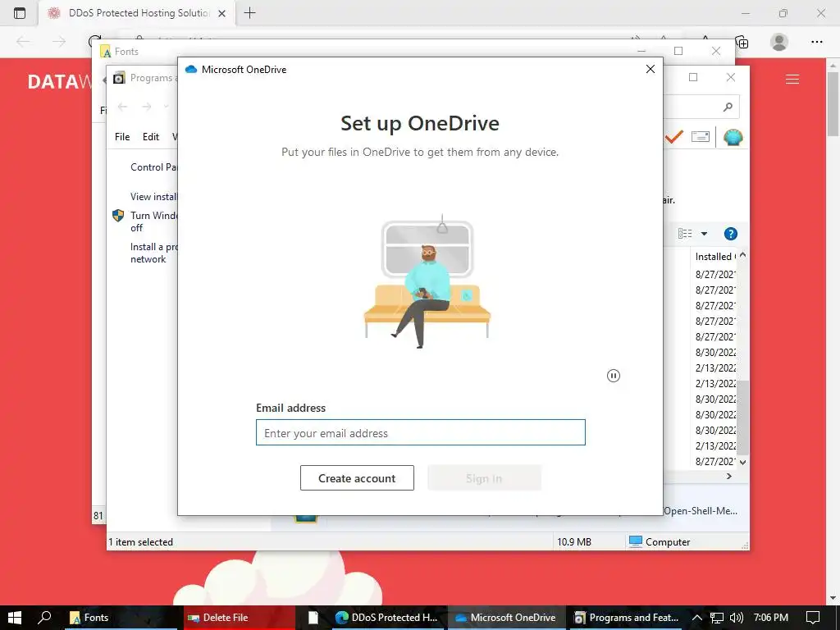Go forward in Programs and Features window
The height and width of the screenshot is (630, 840).
pos(146,107)
